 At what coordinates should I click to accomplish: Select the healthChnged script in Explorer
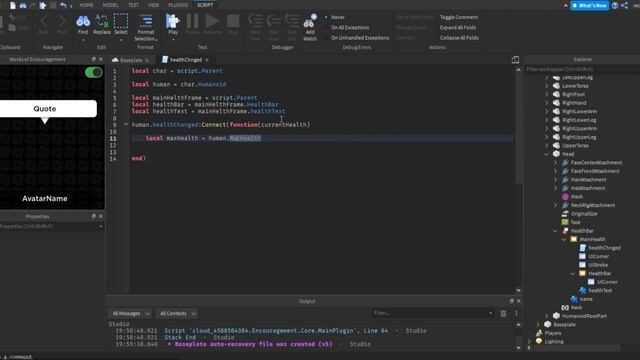(599, 248)
